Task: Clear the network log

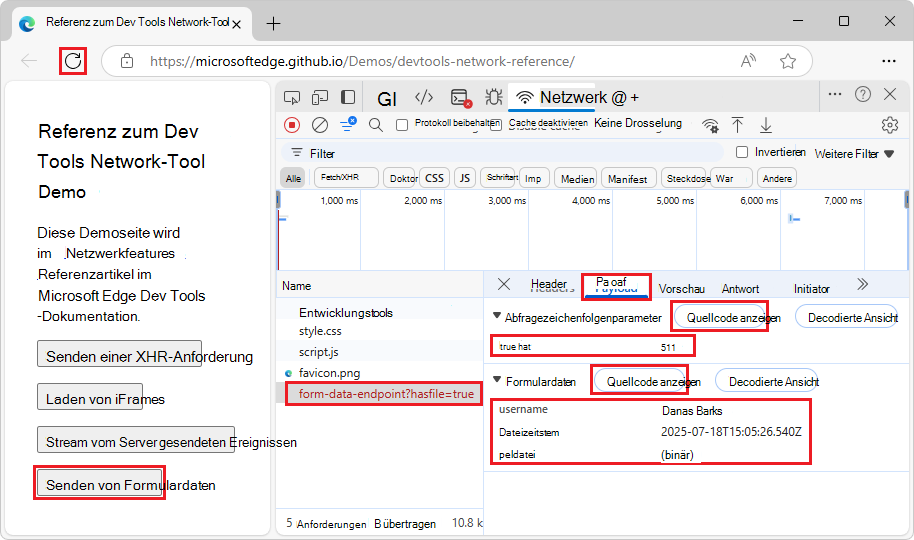Action: (320, 125)
